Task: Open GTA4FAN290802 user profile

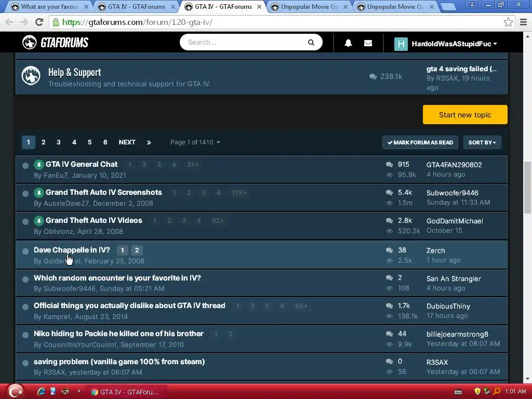Action: click(x=454, y=165)
